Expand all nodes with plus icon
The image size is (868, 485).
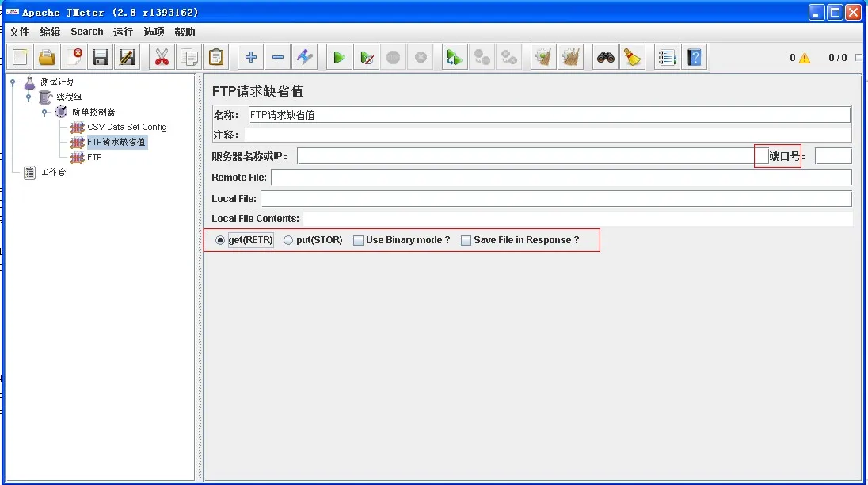tap(251, 57)
